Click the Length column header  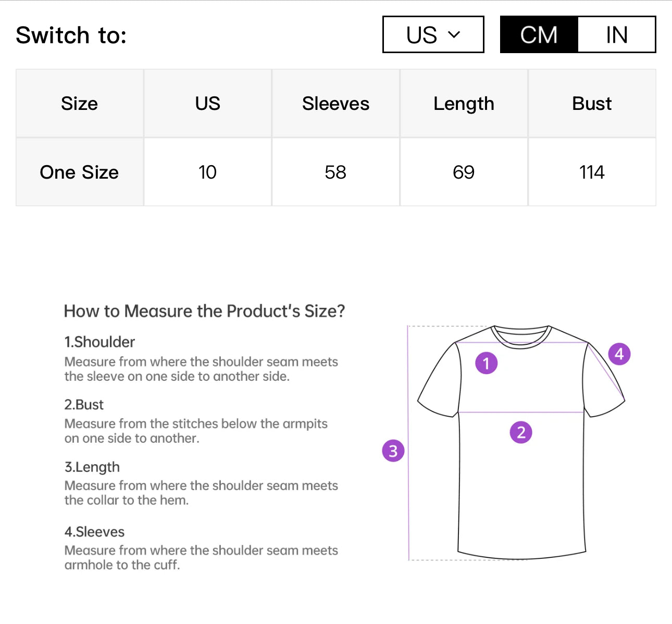coord(464,104)
